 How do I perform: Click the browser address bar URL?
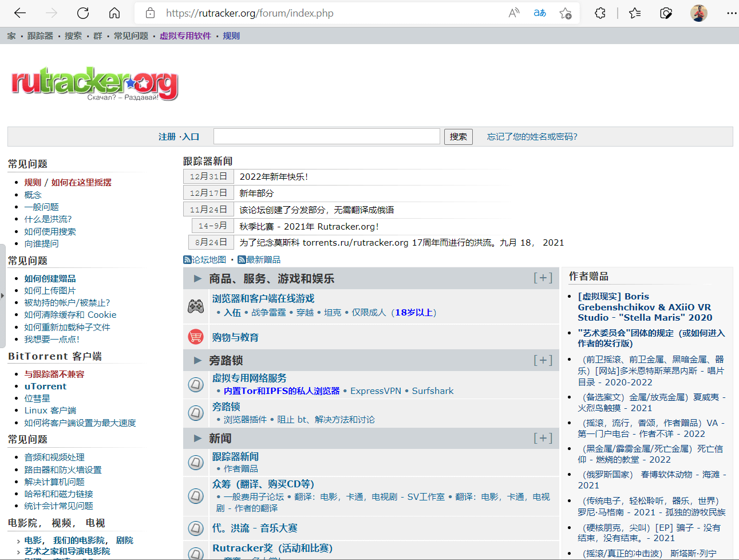pos(250,13)
